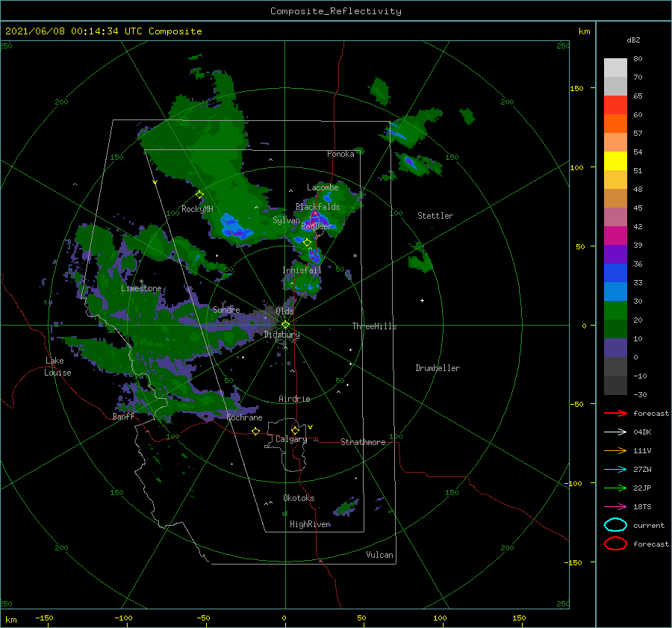This screenshot has width=672, height=628.
Task: Click the yellow diamond marker near RockyMH
Action: point(199,195)
